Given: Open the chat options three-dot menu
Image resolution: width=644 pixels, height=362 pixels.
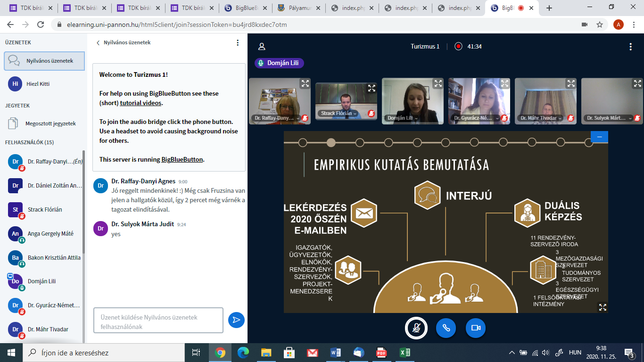Looking at the screenshot, I should point(238,42).
